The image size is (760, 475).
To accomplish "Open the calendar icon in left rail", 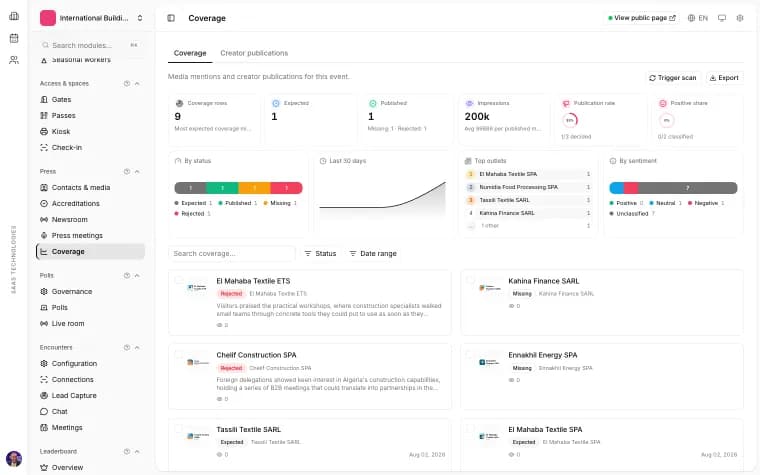I will coord(14,38).
